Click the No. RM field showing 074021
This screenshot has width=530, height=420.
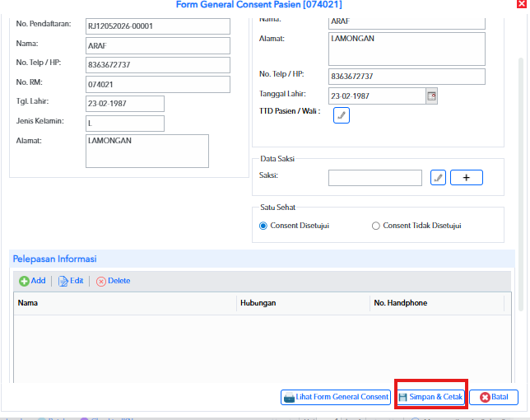tap(158, 85)
